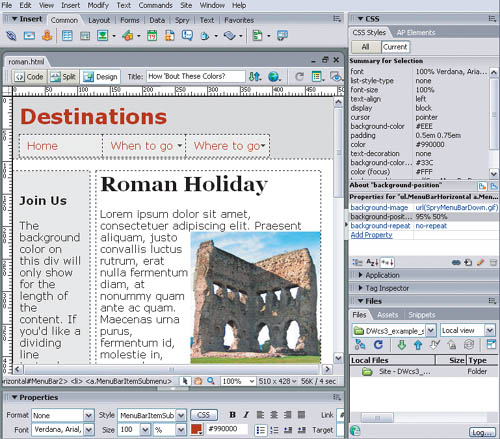Click the Bold formatting button
This screenshot has height=439, width=500.
coord(233,415)
